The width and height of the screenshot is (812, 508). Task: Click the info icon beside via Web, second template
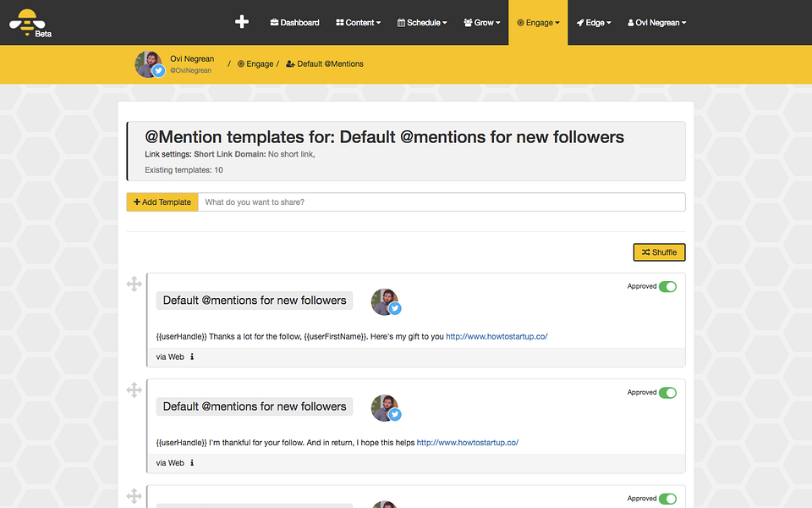(192, 463)
